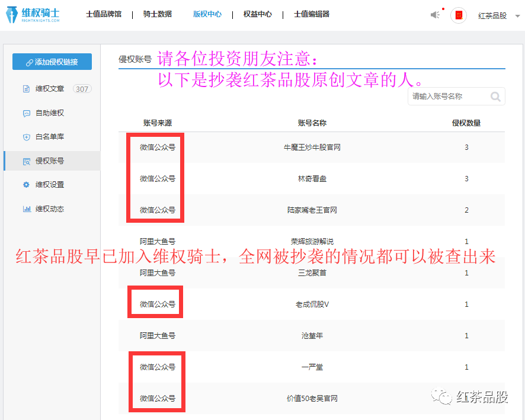Switch to 版权中心 tab
This screenshot has height=420, width=525.
point(207,14)
